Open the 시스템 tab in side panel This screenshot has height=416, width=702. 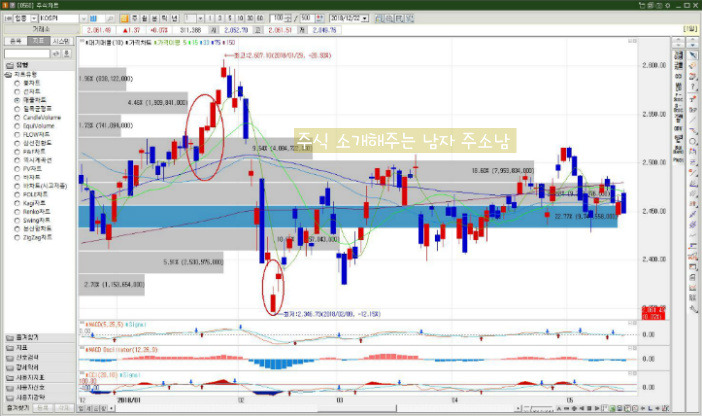(x=63, y=41)
